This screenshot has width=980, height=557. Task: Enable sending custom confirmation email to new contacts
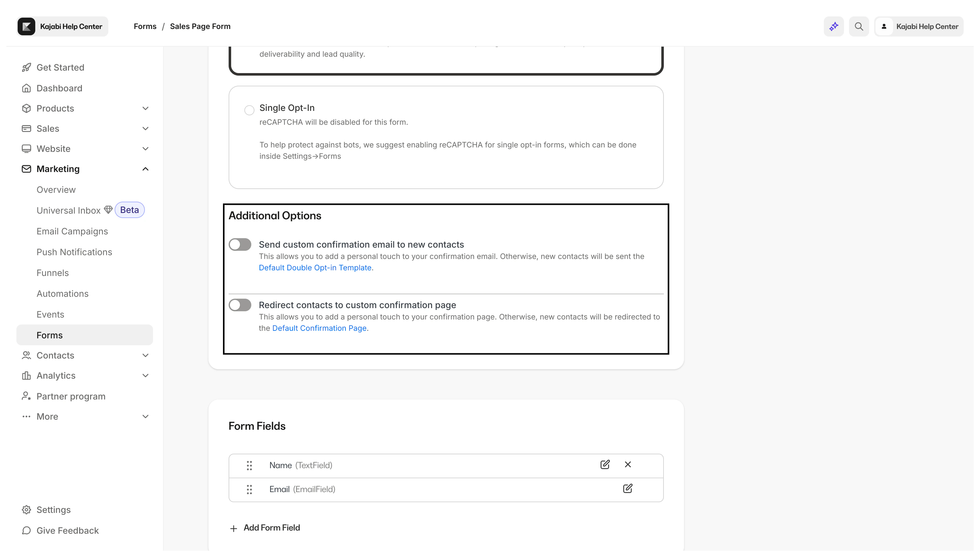(x=240, y=244)
